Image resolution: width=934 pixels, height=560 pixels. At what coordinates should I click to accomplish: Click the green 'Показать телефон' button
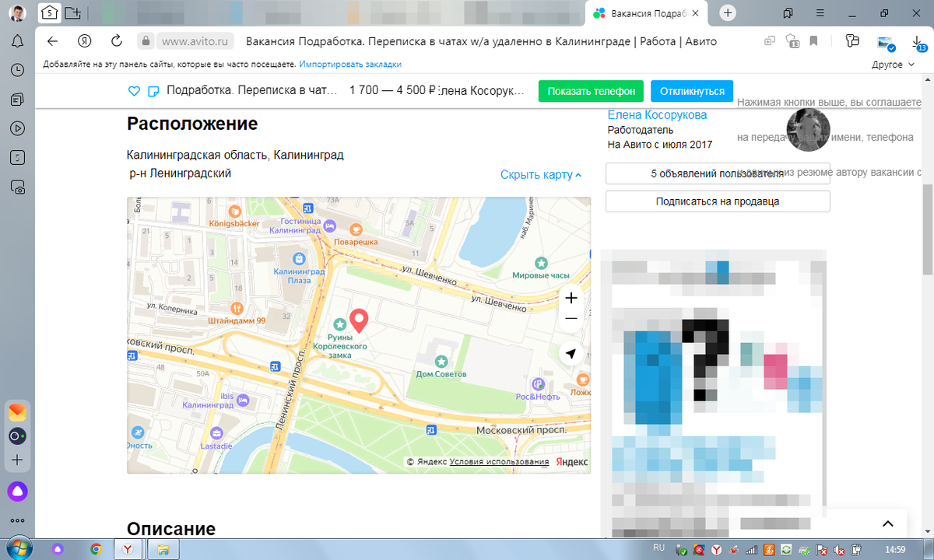click(591, 91)
